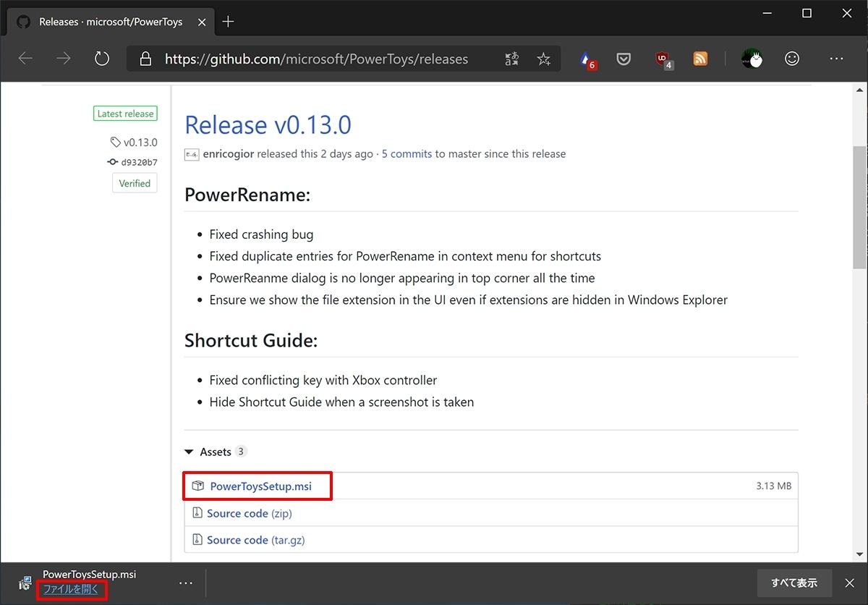Download Source code (zip)

[x=250, y=513]
